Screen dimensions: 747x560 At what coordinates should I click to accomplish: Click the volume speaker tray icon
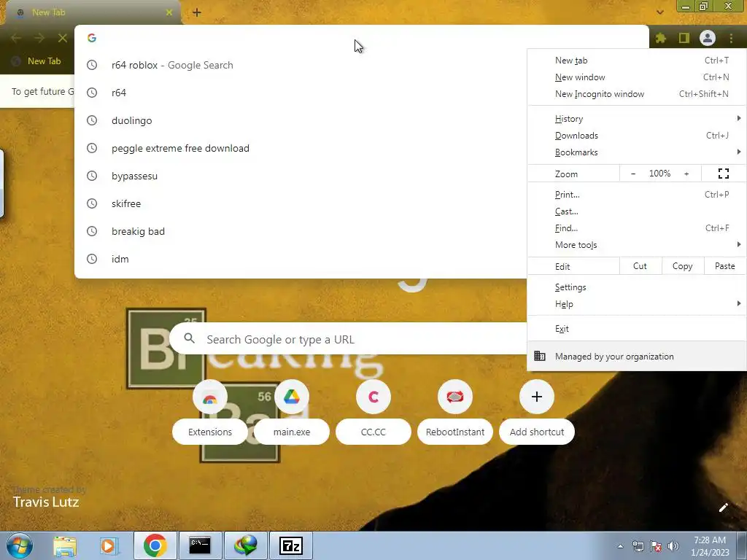[x=673, y=546]
